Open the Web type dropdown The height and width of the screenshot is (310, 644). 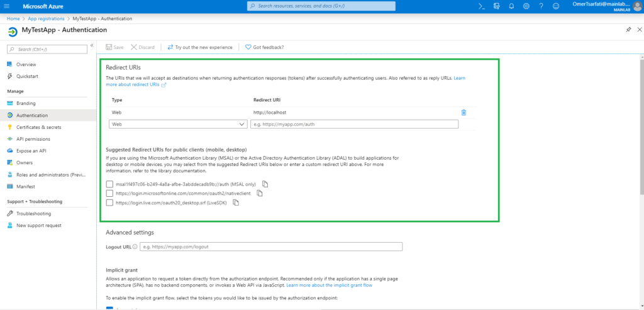click(x=178, y=124)
